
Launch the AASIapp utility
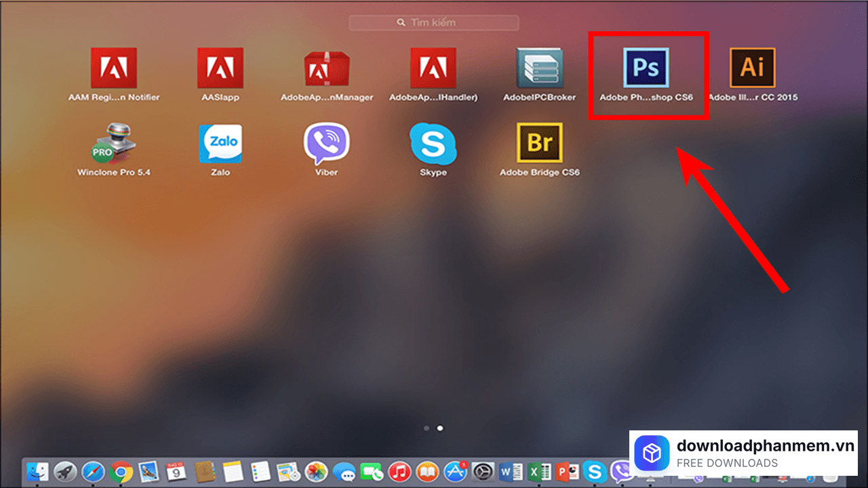pyautogui.click(x=220, y=68)
